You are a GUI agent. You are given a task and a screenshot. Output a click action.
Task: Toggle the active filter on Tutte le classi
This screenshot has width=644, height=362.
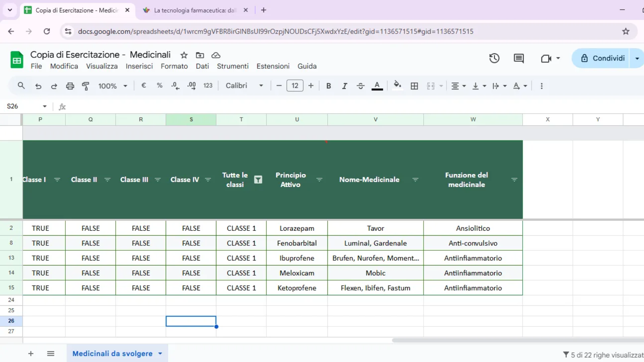tap(258, 180)
